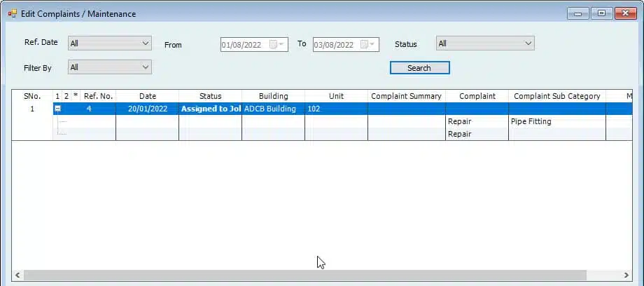Select the Complaint Sub Category header
This screenshot has height=286, width=644.
click(x=556, y=96)
